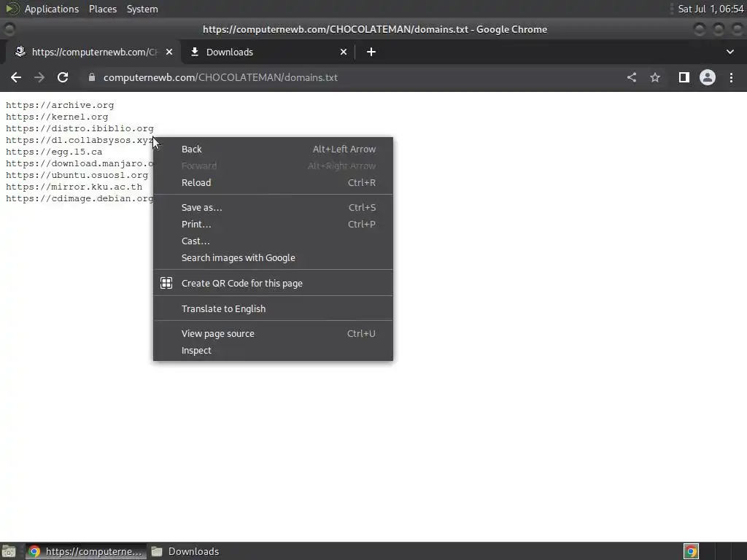Open the Places menu
Image resolution: width=747 pixels, height=560 pixels.
coord(102,9)
